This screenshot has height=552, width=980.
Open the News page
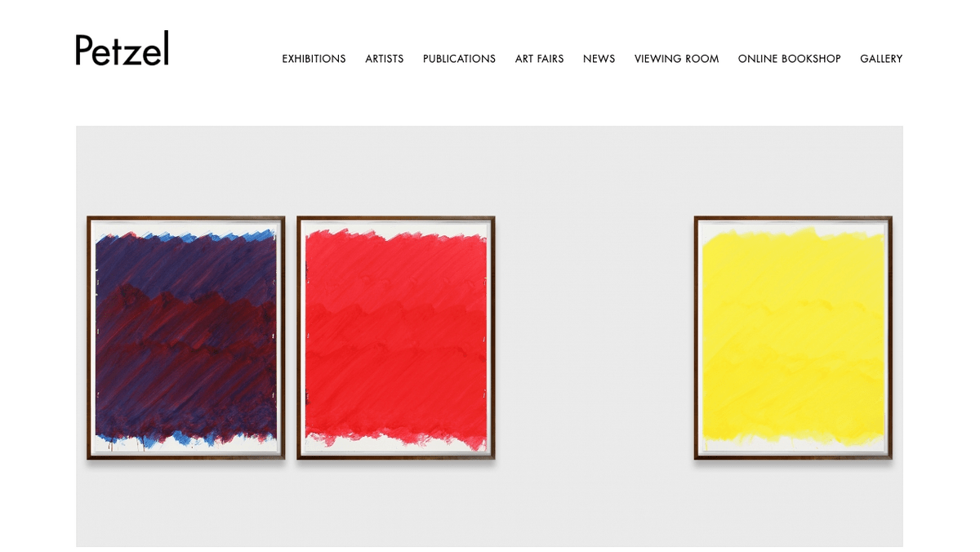(599, 59)
